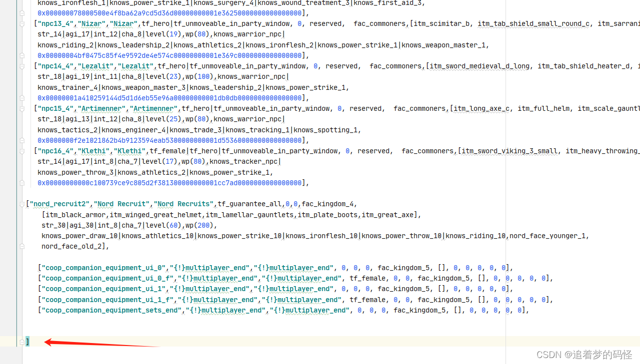Click itm_winged_great_helmet item

(155, 215)
